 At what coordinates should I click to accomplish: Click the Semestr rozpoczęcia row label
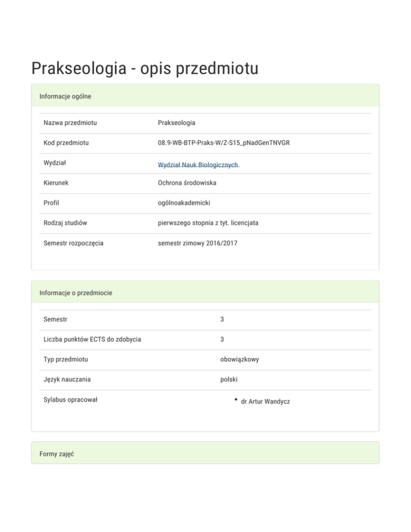[x=74, y=243]
